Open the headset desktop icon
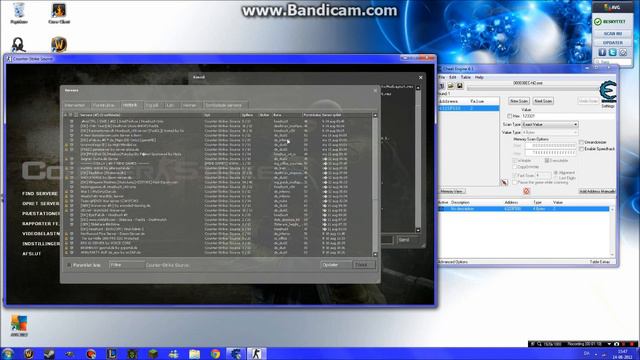 18,45
